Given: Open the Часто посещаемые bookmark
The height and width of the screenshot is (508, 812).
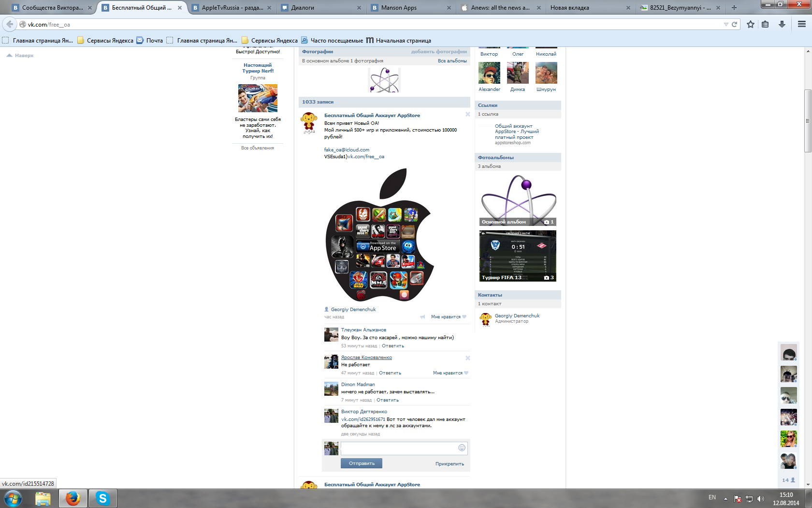Looking at the screenshot, I should pos(332,41).
